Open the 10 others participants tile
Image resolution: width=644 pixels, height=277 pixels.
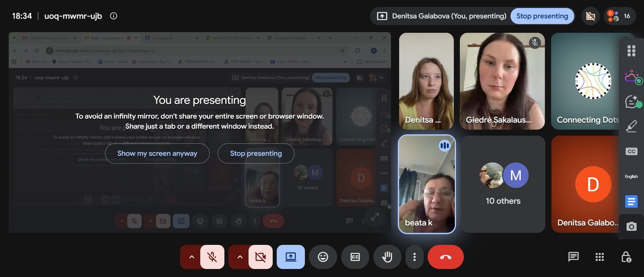[x=503, y=184]
